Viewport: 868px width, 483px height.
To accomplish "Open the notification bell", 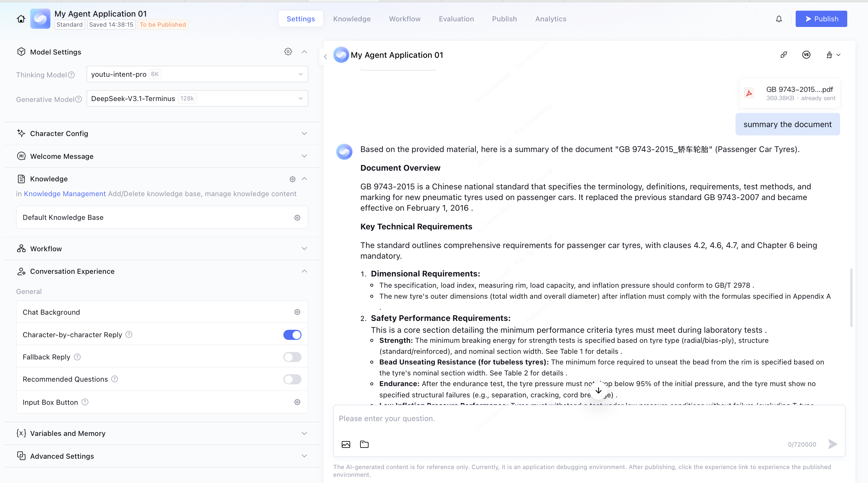I will [x=779, y=19].
